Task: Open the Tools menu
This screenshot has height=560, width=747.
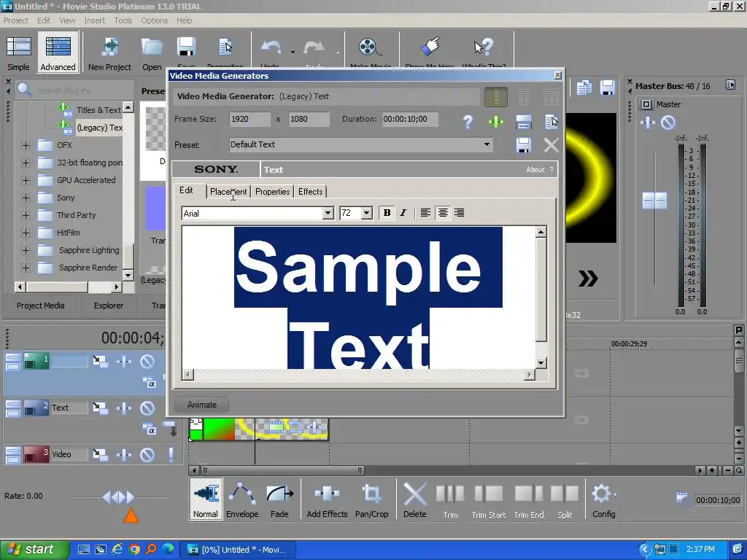Action: click(123, 20)
